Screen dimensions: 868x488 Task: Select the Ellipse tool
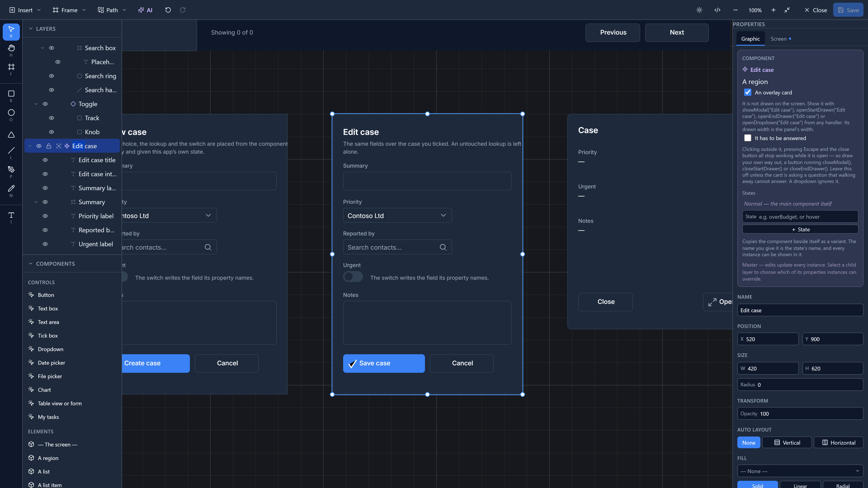pos(11,115)
